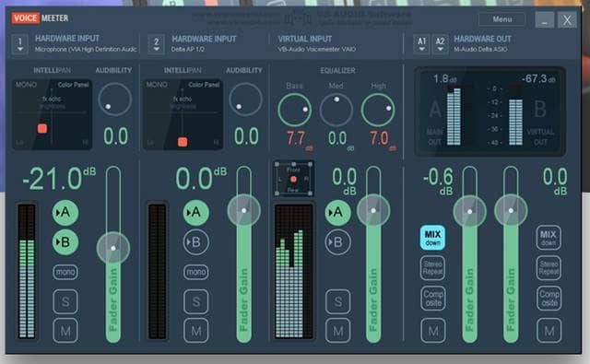Screen dimensions: 590x364
Task: Toggle Composite on bus A
Action: [x=432, y=299]
